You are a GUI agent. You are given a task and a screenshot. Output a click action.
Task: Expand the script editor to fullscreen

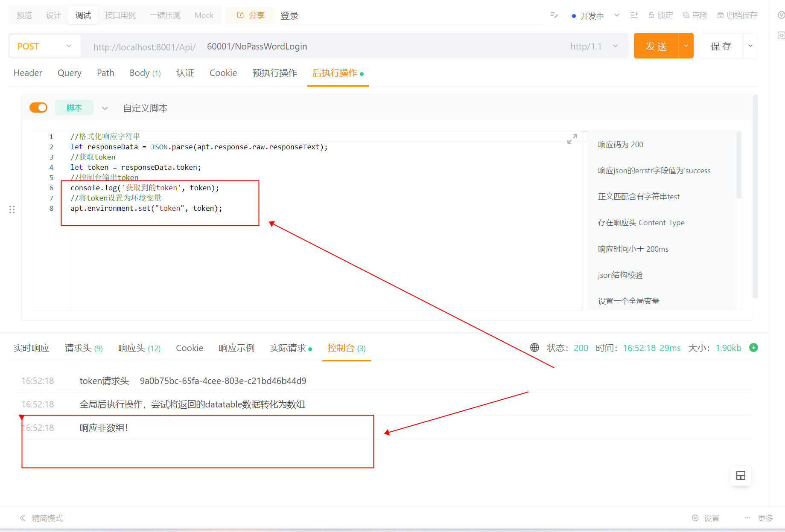coord(572,139)
